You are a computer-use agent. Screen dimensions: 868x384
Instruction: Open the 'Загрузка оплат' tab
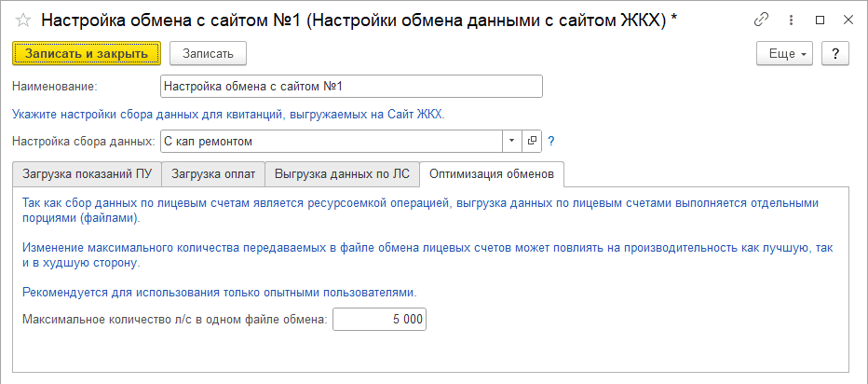pos(213,174)
